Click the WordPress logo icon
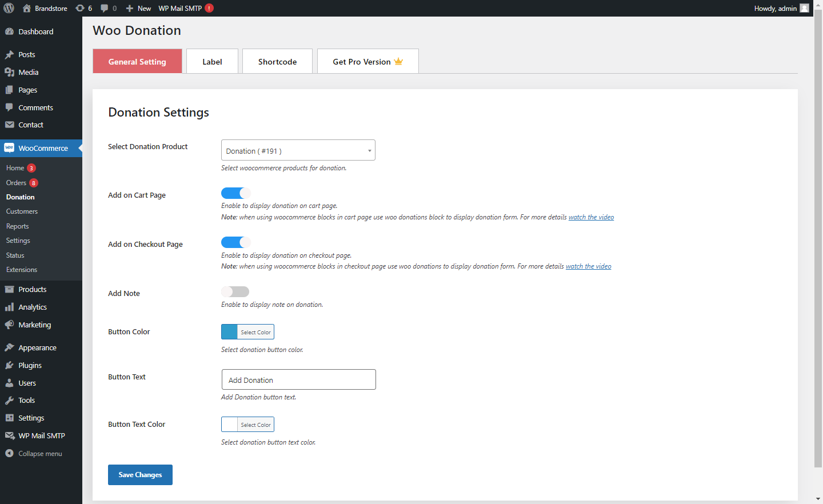823x504 pixels. point(9,8)
